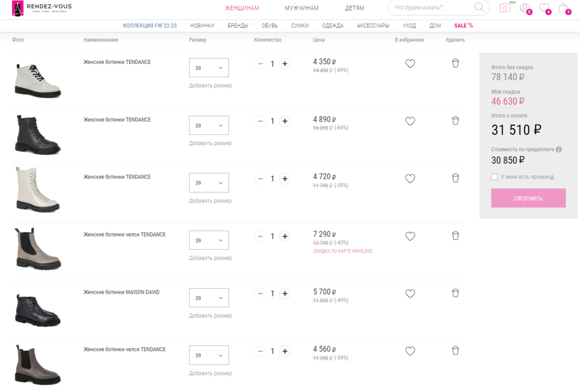Open the ОДЕЖДА menu
The width and height of the screenshot is (580, 392).
333,26
